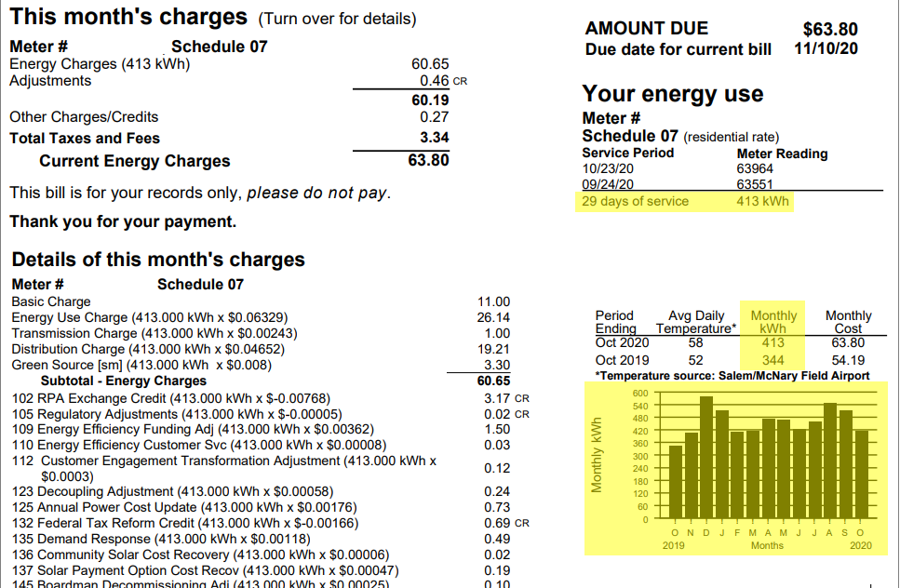
Task: Select the 0.46 CR adjustment amount
Action: coord(443,81)
